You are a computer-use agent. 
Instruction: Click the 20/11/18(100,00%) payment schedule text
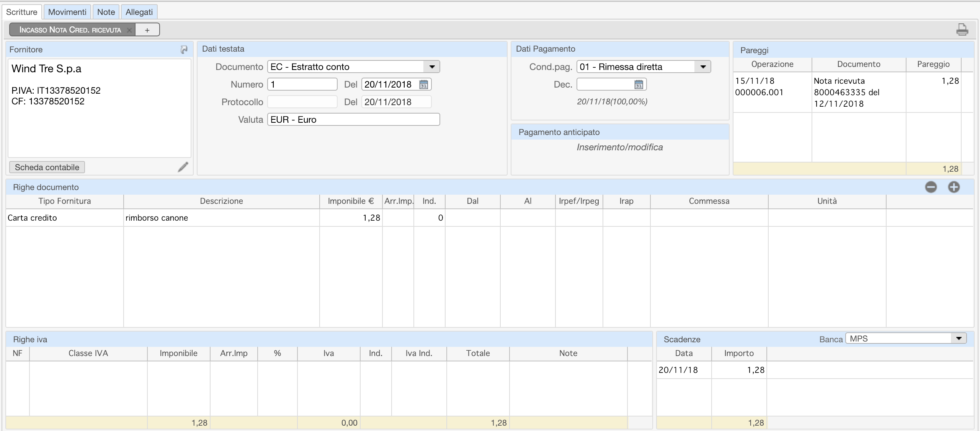point(612,102)
